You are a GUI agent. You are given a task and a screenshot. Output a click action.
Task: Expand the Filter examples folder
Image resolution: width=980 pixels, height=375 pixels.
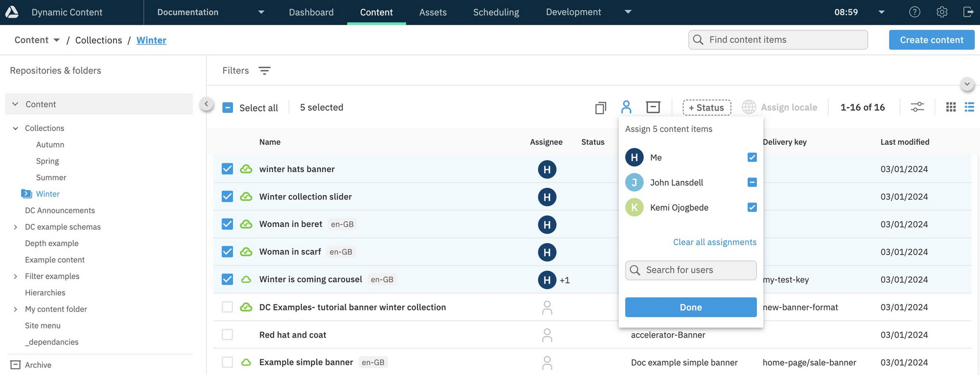(x=15, y=277)
